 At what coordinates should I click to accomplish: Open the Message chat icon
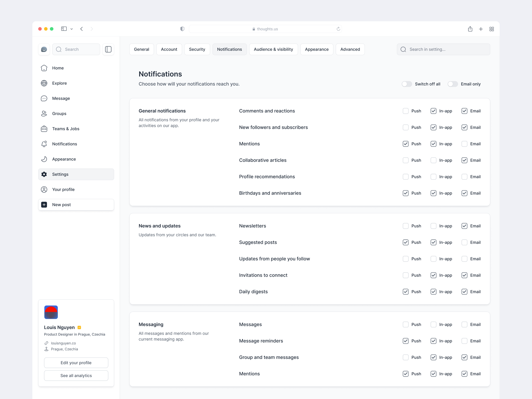point(44,98)
